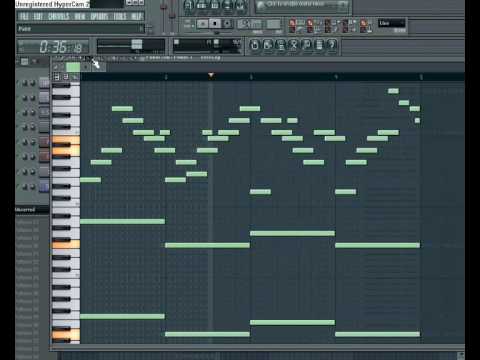Viewport: 480px width, 360px height.
Task: Select the lowest long note starting at bar 1
Action: (122, 316)
